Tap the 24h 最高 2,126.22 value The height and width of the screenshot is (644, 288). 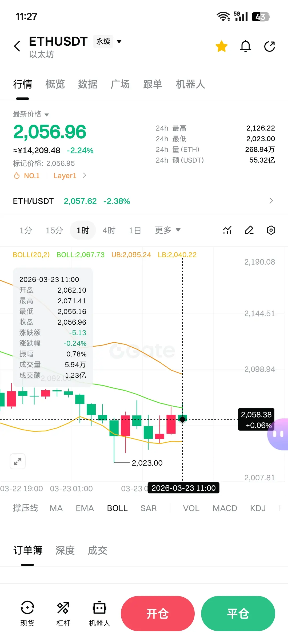(x=261, y=128)
